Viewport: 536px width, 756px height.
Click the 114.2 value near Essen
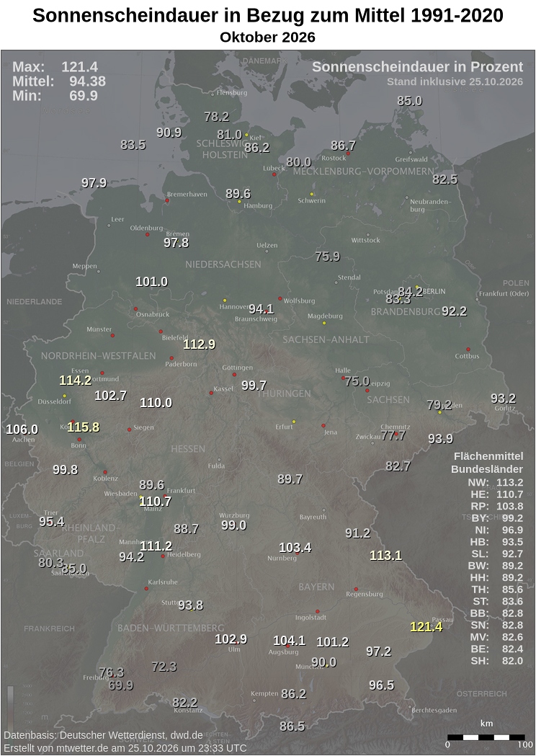(x=75, y=381)
